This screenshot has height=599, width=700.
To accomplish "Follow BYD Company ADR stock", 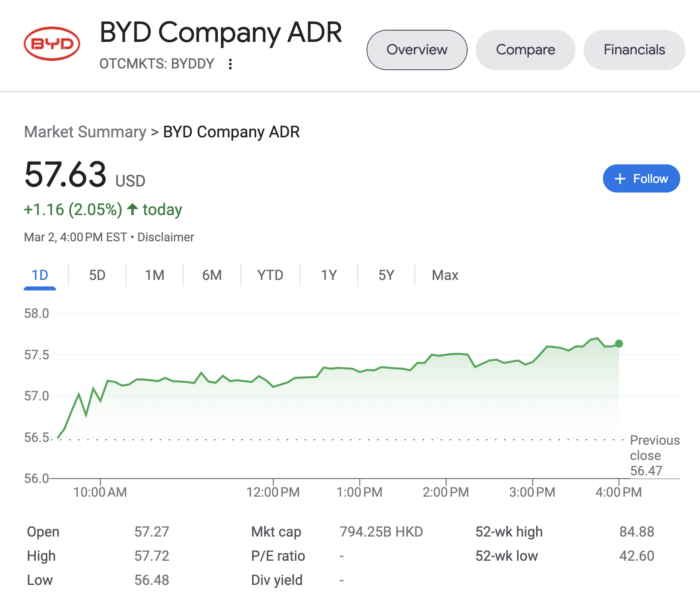I will pos(641,178).
